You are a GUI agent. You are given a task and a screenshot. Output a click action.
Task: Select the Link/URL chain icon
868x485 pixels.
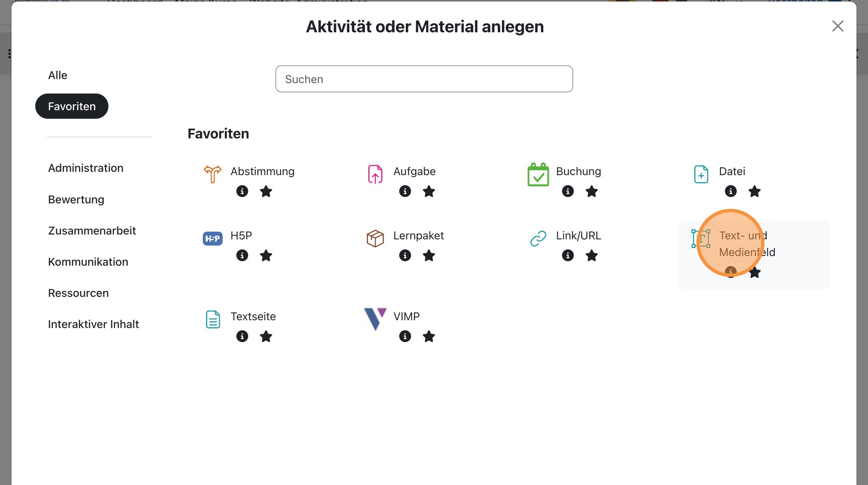pos(538,238)
